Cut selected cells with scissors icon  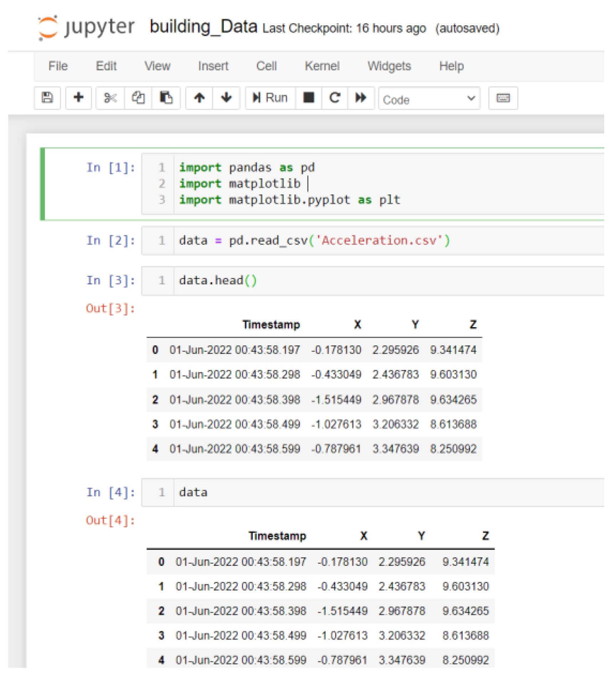tap(110, 98)
